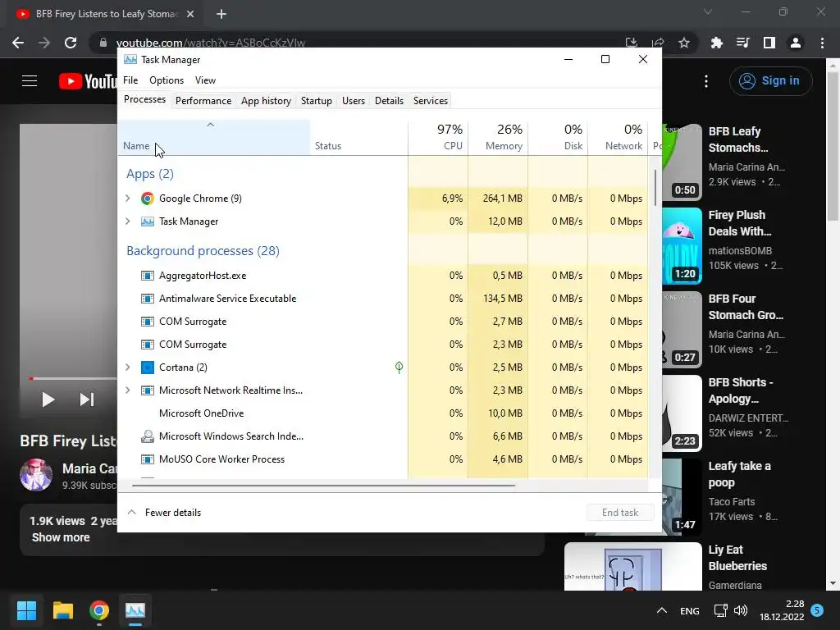Image resolution: width=840 pixels, height=630 pixels.
Task: Open Chrome extensions puzzle icon
Action: (716, 43)
